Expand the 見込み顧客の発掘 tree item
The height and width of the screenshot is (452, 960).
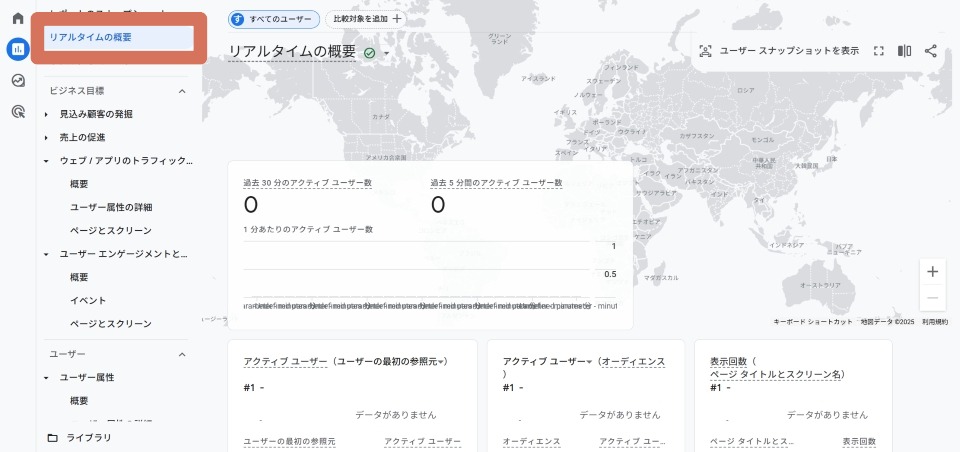click(x=46, y=114)
